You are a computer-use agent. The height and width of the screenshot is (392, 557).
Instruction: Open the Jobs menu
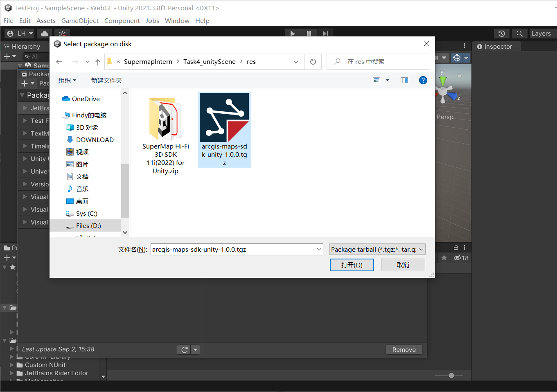pos(152,20)
